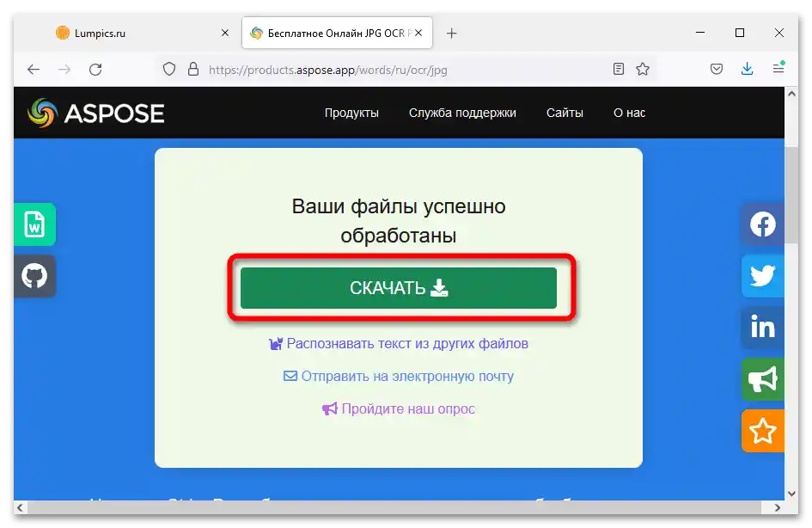Screen dimensions: 812x528
Task: Open the Служба поддержки menu
Action: click(462, 113)
